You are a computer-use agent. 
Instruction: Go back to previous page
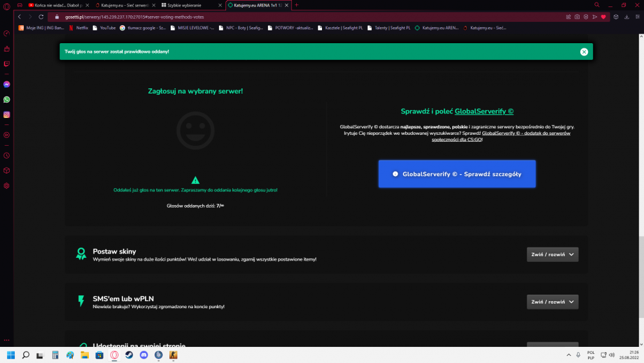pyautogui.click(x=19, y=17)
